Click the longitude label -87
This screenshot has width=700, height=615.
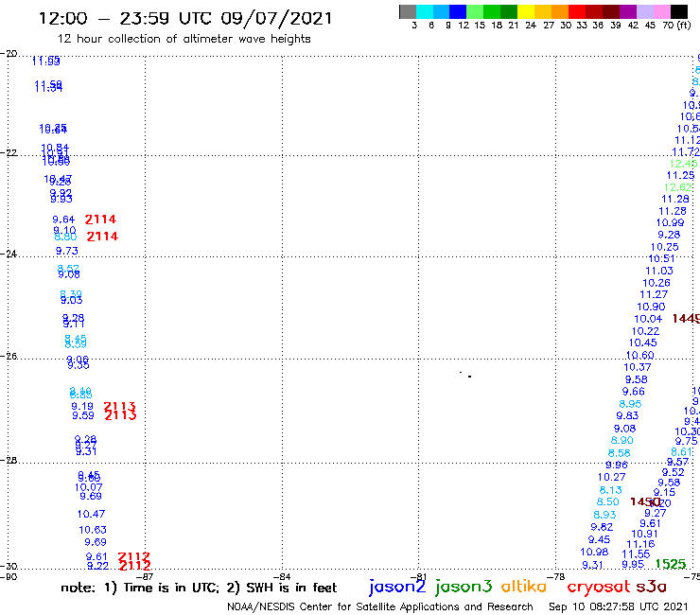(145, 576)
